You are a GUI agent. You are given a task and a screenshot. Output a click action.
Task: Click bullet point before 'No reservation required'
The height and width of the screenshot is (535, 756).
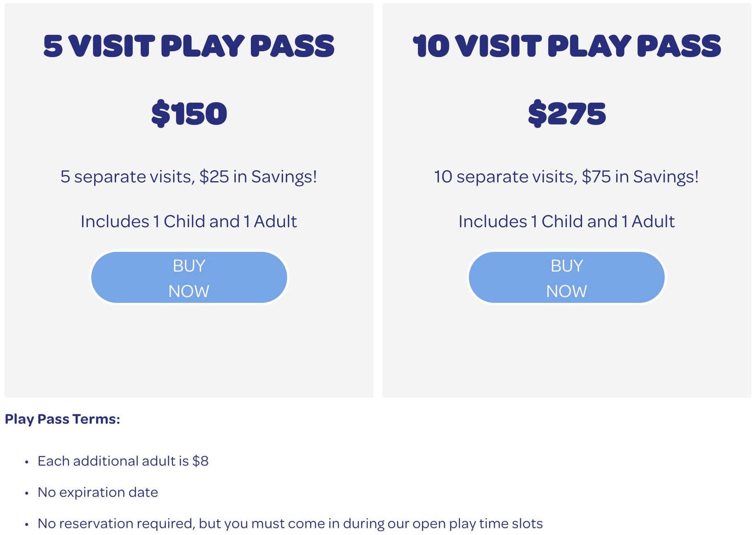(x=27, y=524)
